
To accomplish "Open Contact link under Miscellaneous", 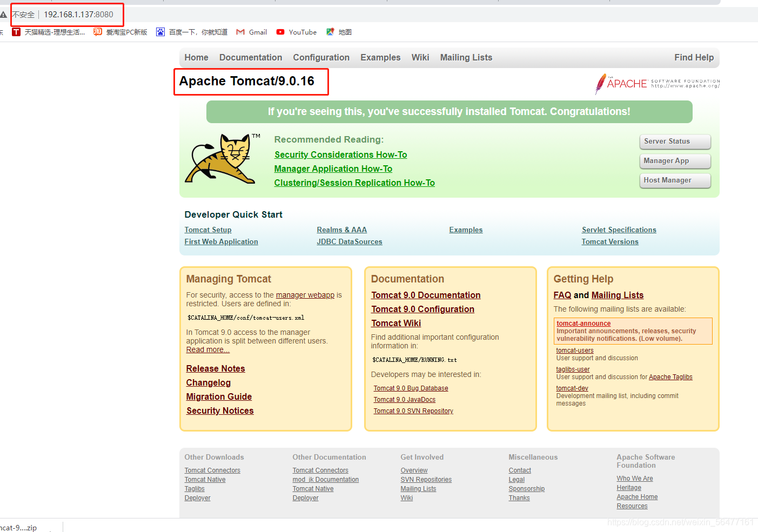I will click(520, 470).
